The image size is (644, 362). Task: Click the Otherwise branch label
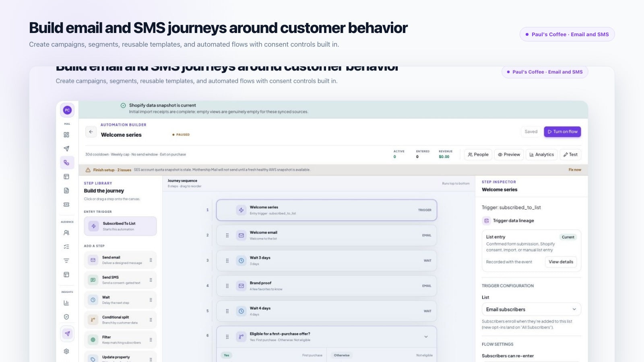[342, 355]
